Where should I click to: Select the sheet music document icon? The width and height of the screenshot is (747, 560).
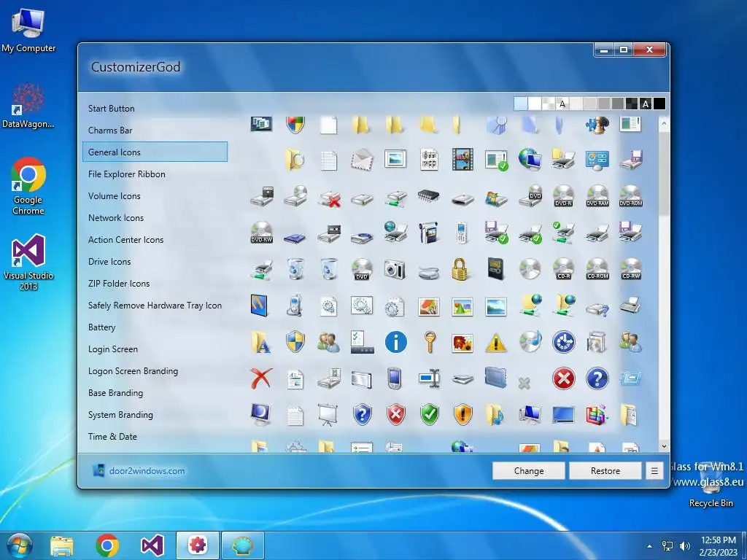coord(429,160)
